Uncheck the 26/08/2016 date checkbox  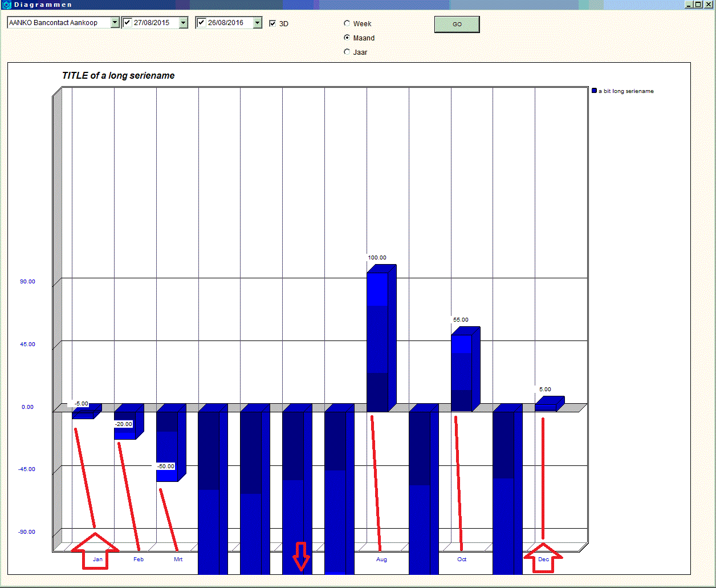pyautogui.click(x=201, y=23)
